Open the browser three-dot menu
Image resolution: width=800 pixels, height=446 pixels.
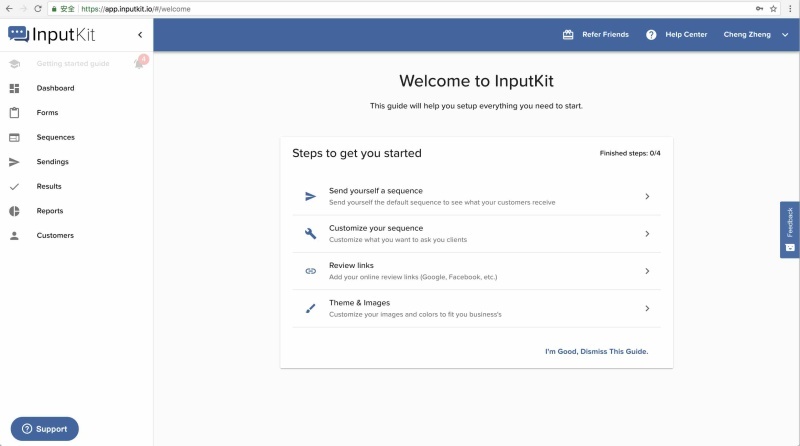click(x=790, y=9)
